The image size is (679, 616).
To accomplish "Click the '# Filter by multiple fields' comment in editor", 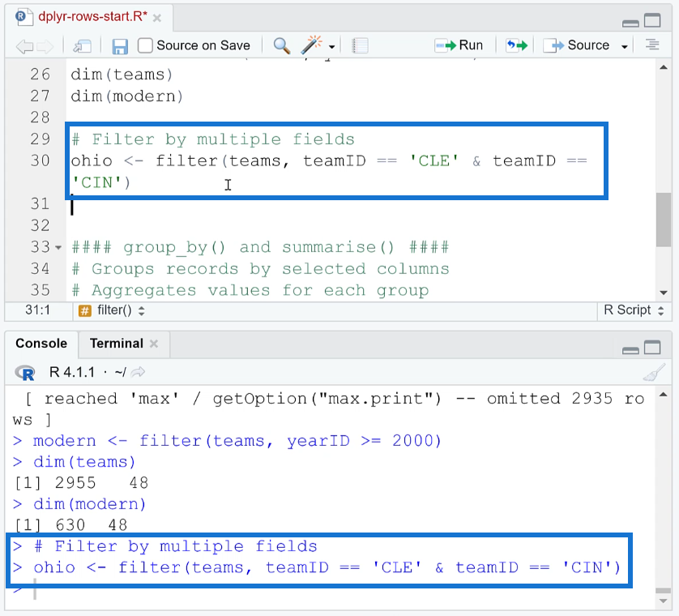I will pyautogui.click(x=212, y=139).
